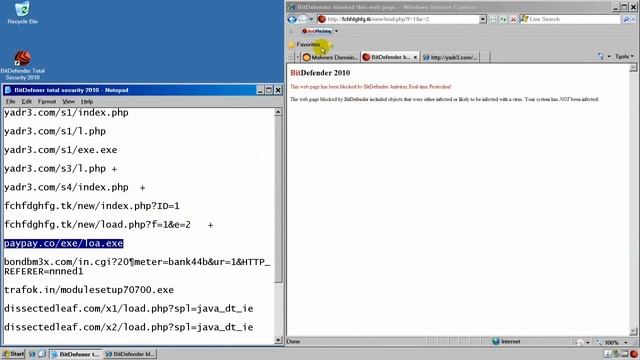Screen dimensions: 640x360
Task: Click the green dollar tray icon
Action: click(x=617, y=354)
